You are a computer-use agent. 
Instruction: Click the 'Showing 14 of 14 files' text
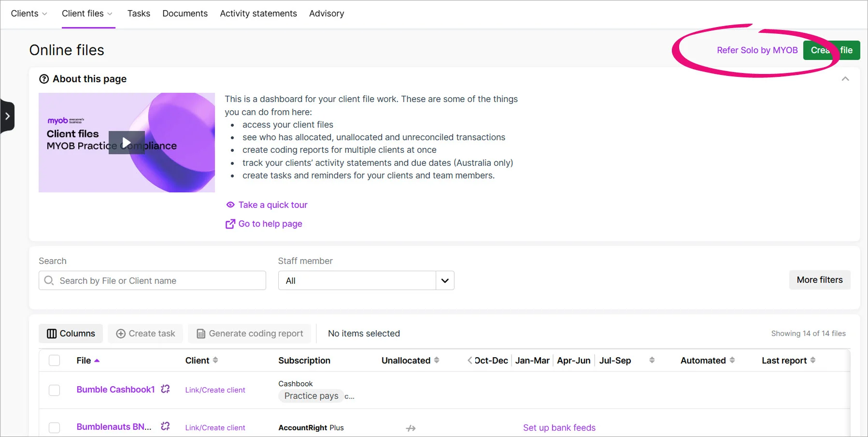(x=808, y=334)
